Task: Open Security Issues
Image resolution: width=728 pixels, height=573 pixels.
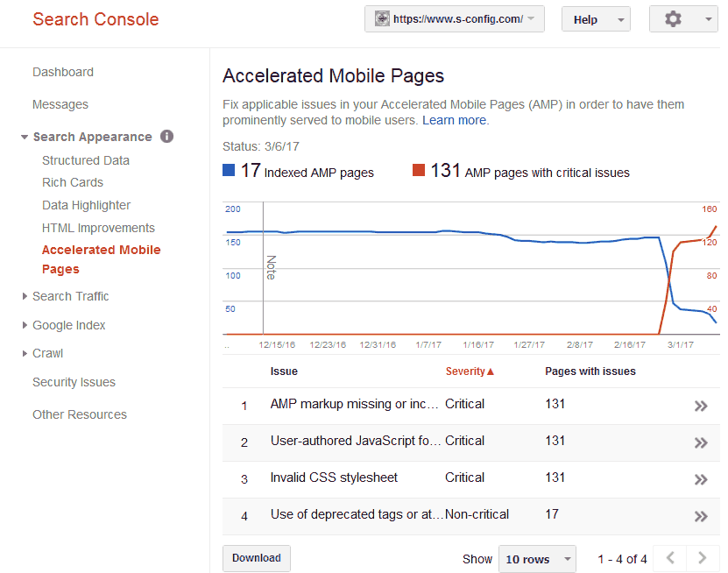Action: 74,382
